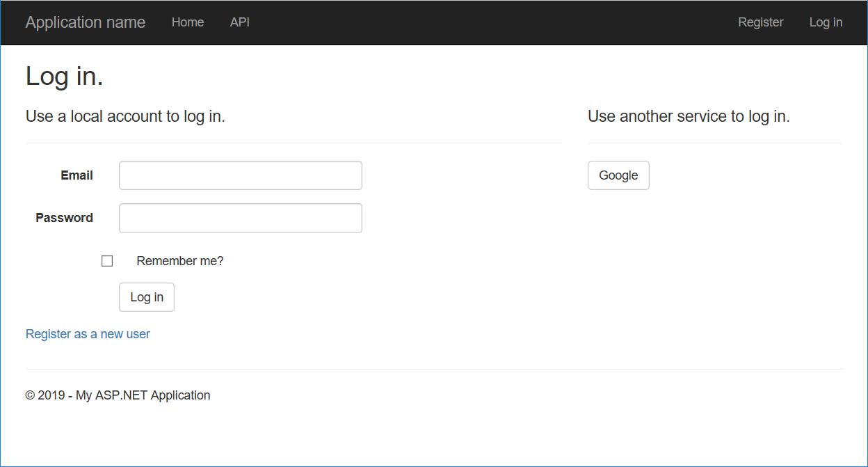Click inside the Password input field

point(240,218)
